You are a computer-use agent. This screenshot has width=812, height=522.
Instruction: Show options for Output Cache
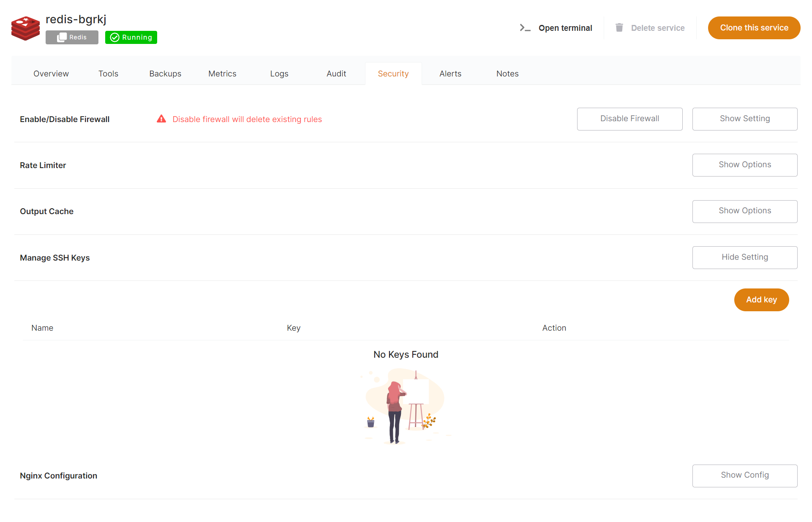click(744, 211)
